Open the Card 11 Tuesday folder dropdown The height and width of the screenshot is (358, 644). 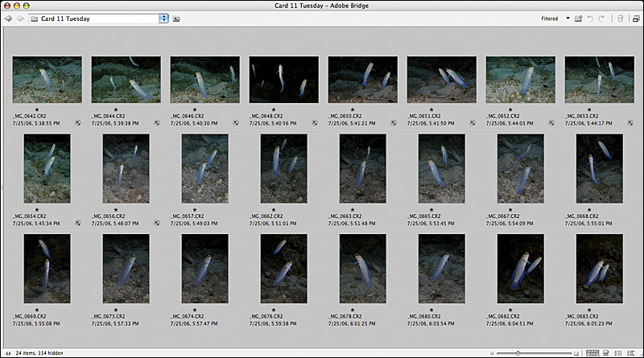164,18
